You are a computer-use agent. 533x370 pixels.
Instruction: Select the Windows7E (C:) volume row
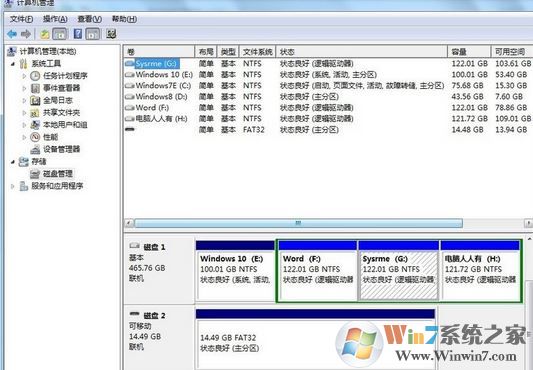[328, 85]
